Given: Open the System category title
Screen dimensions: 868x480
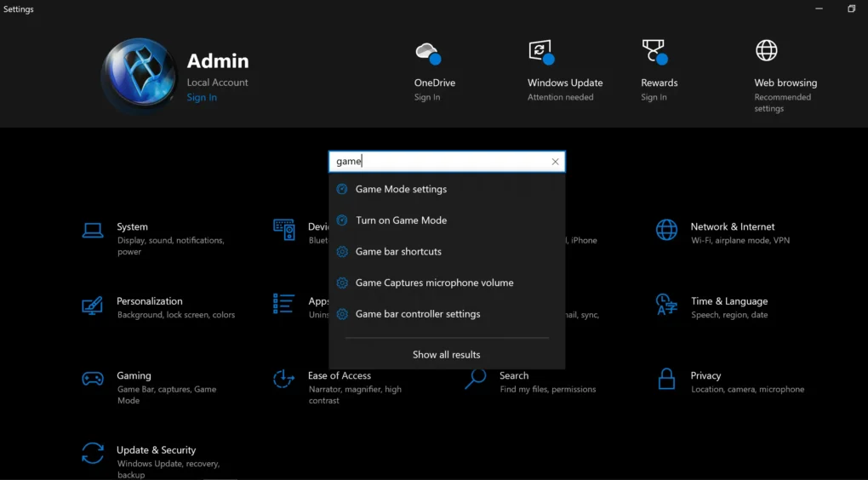Looking at the screenshot, I should point(132,226).
